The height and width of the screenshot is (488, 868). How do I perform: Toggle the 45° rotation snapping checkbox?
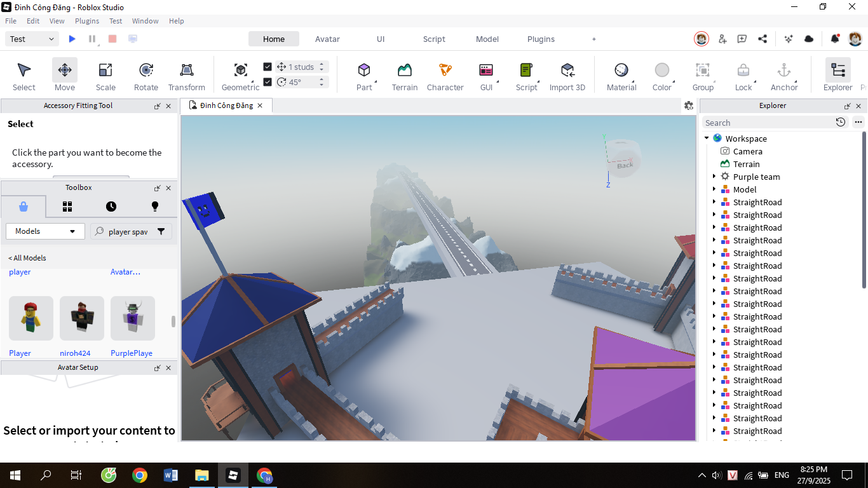click(268, 82)
